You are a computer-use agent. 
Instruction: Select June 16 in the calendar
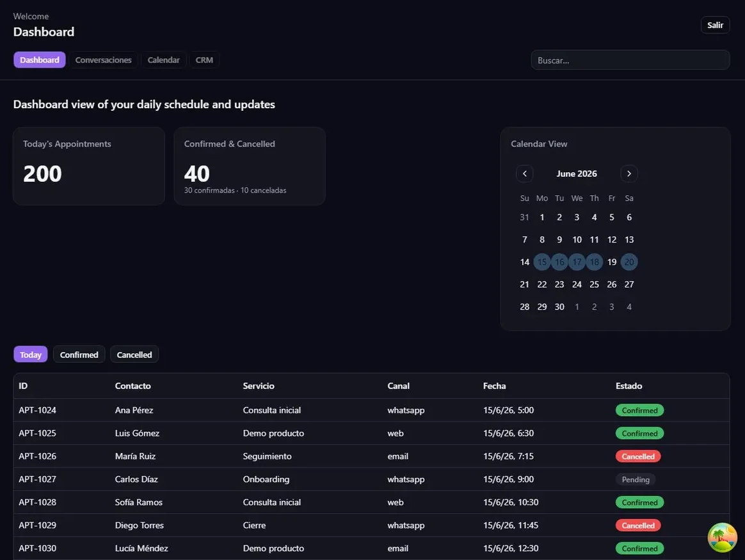[x=559, y=262]
